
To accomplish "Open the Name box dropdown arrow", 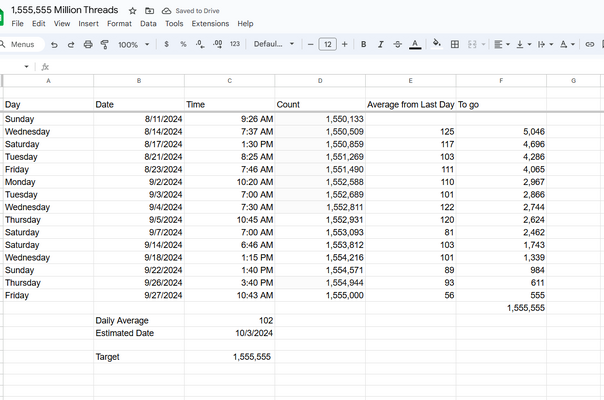I will (x=26, y=67).
